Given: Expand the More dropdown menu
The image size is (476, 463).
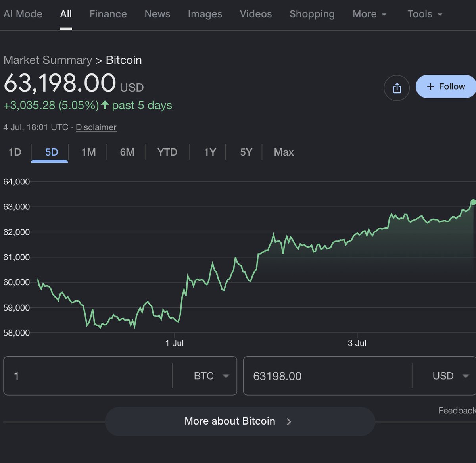Looking at the screenshot, I should click(x=369, y=14).
